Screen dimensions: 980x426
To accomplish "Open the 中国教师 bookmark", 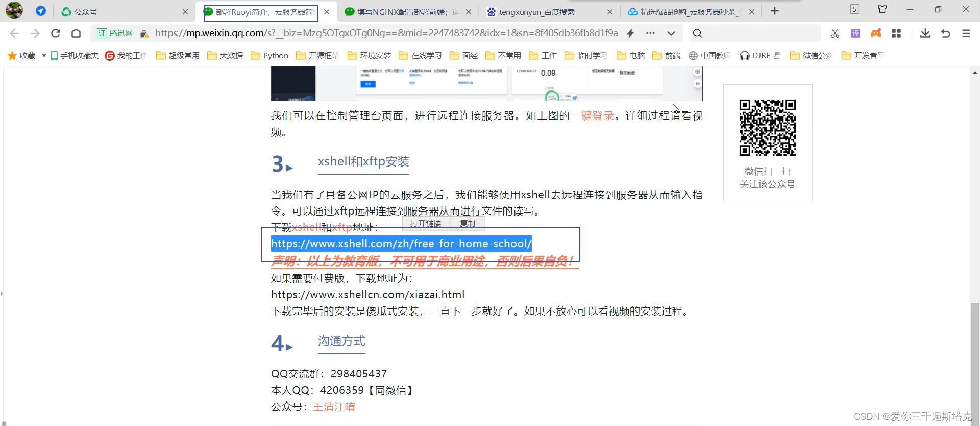I will click(x=709, y=56).
